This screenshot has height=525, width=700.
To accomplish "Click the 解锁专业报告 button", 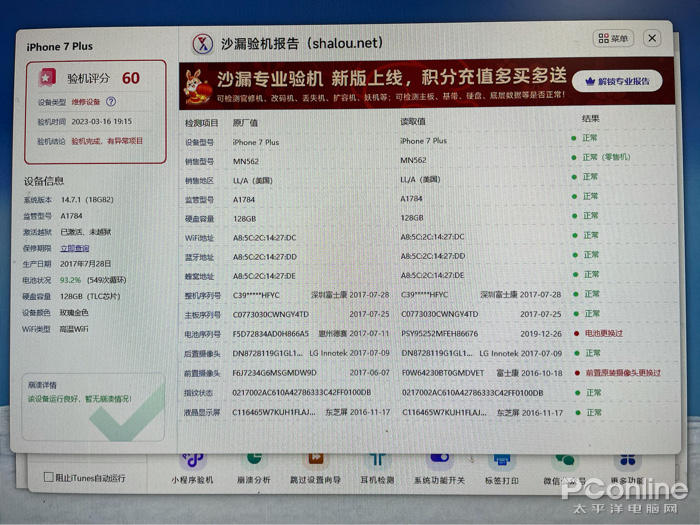I will coord(617,81).
